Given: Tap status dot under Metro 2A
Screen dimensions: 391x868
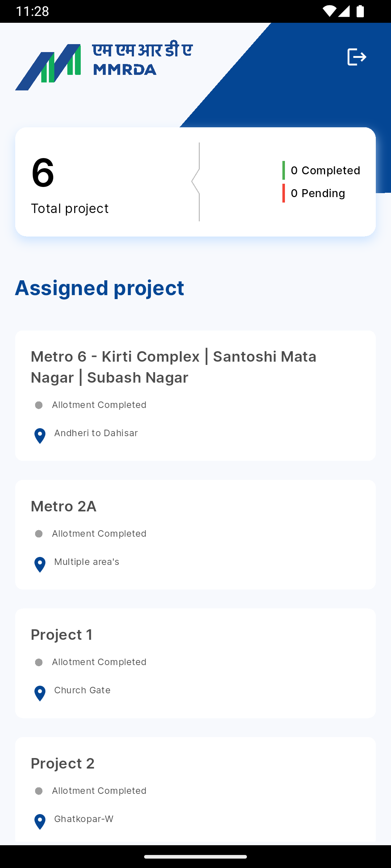Looking at the screenshot, I should [x=39, y=534].
